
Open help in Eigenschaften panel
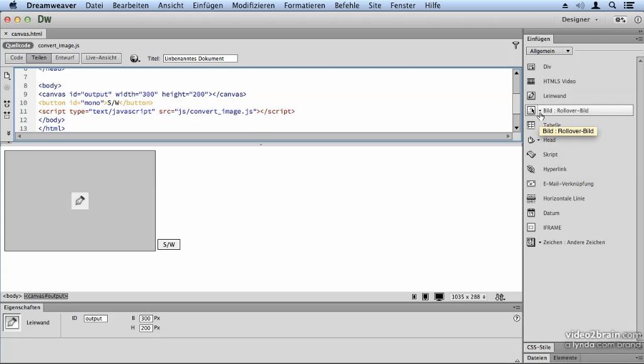click(517, 318)
